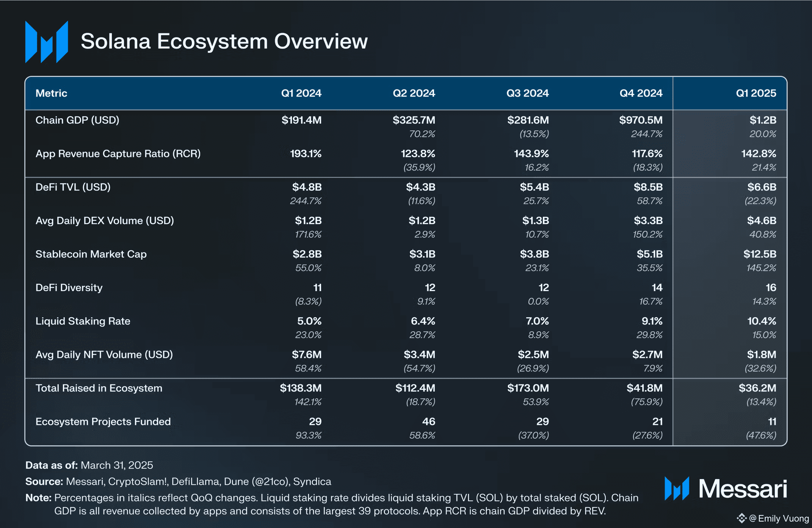The width and height of the screenshot is (812, 528).
Task: Click the Q4 2024 Chain GDP value $970.5M
Action: [x=641, y=120]
